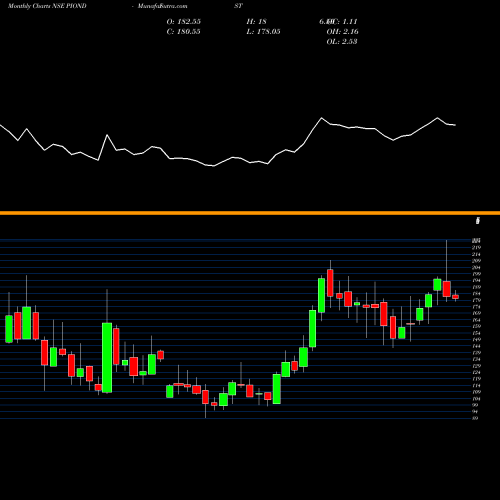Click the 179 price axis label

point(476,300)
